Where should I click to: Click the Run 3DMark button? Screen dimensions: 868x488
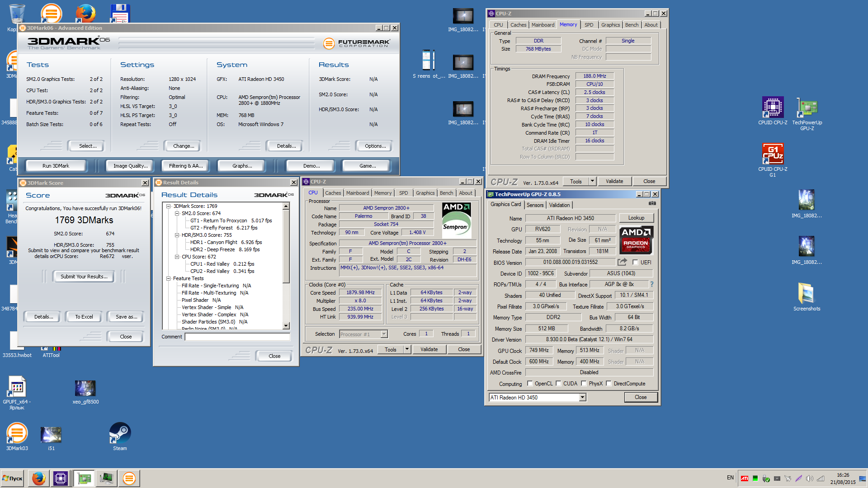click(56, 166)
